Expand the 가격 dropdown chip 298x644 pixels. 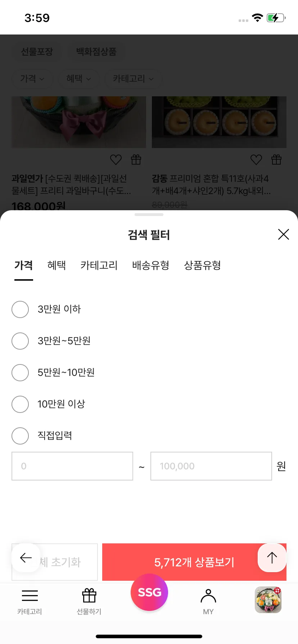[32, 79]
